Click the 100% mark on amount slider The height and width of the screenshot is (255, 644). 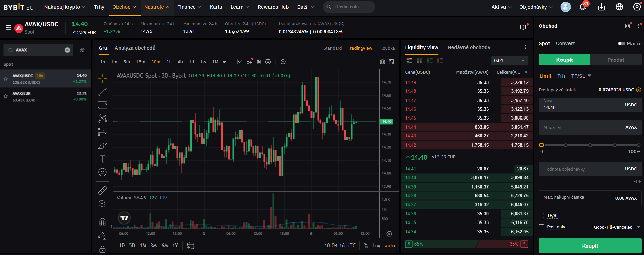(639, 145)
